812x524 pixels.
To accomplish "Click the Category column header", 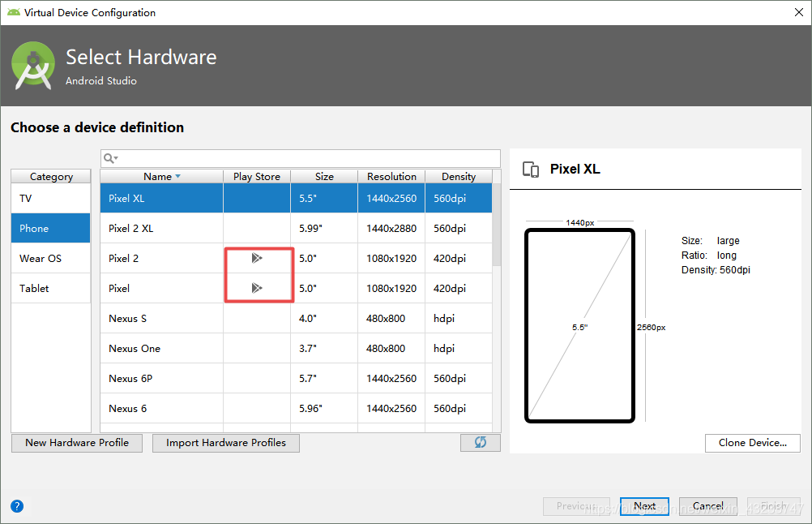I will coord(51,176).
